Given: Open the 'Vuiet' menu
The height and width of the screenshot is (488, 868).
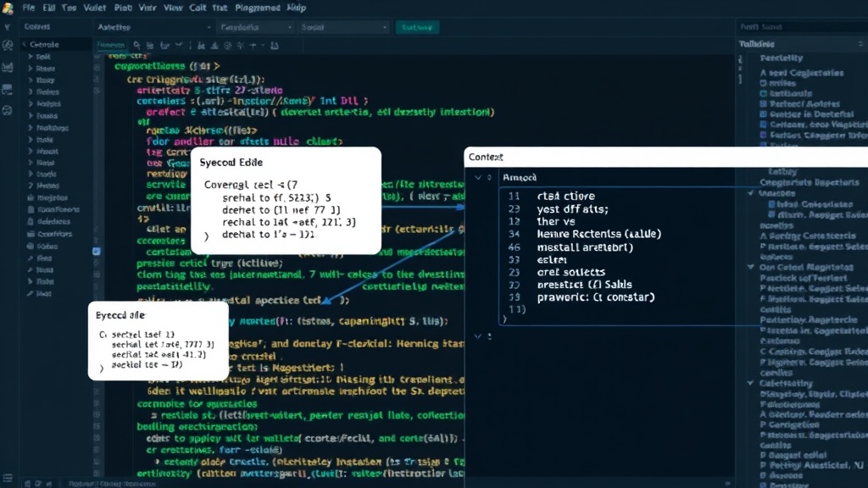Looking at the screenshot, I should tap(95, 8).
